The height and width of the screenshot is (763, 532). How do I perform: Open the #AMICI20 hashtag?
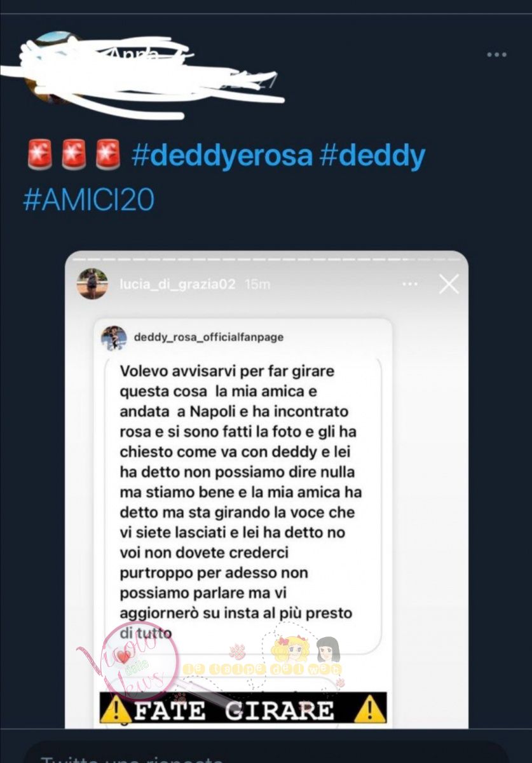pos(88,200)
